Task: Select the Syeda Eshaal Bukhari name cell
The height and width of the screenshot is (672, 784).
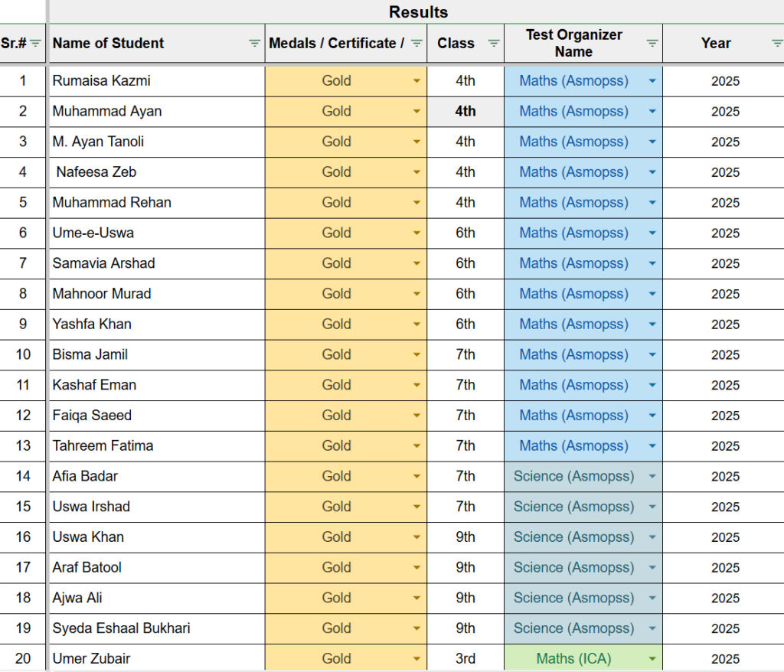Action: (153, 628)
